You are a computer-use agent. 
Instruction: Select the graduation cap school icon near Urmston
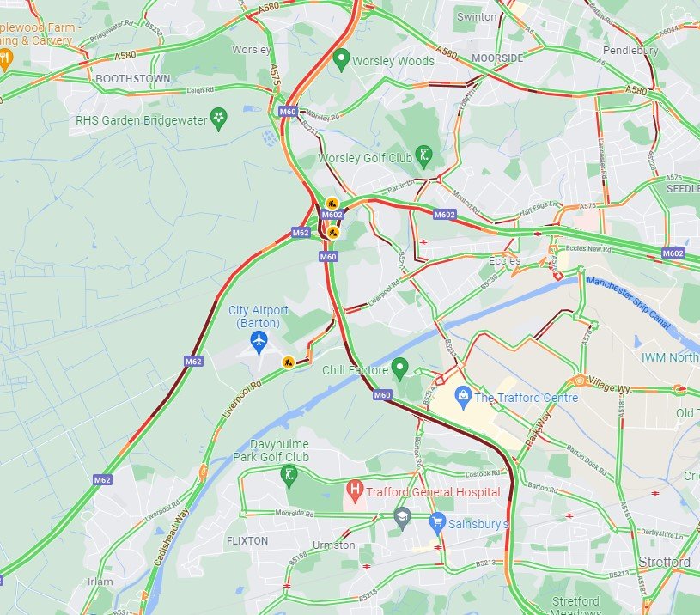(402, 519)
